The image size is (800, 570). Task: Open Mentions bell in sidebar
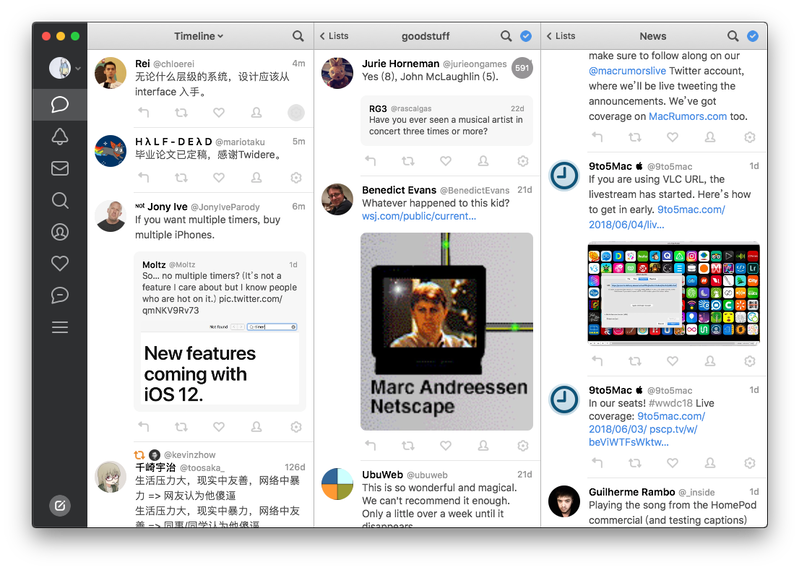pos(60,136)
